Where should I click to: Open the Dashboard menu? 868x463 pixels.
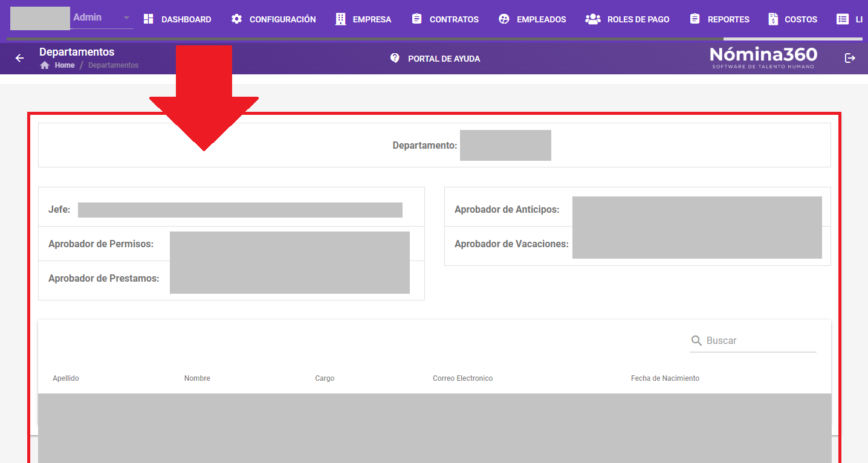tap(177, 19)
